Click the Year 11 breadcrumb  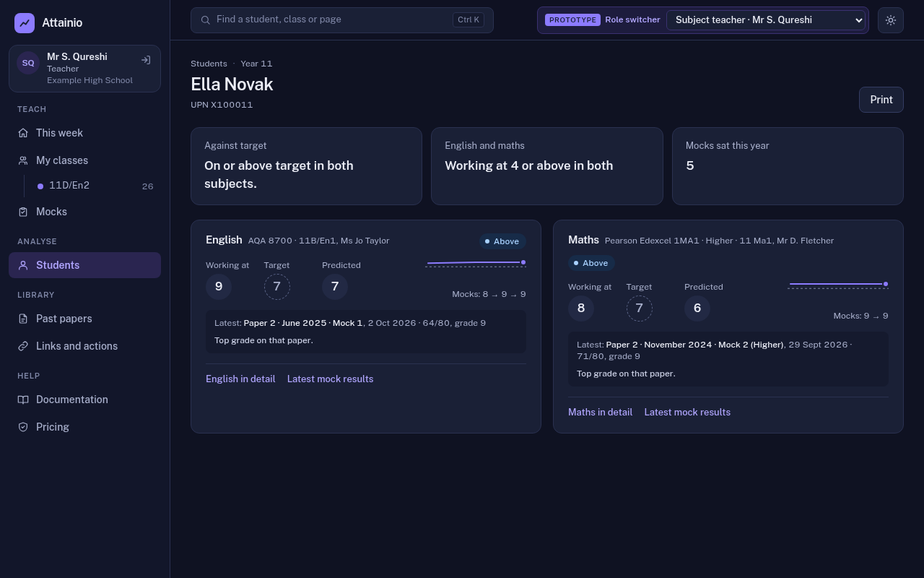tap(256, 64)
